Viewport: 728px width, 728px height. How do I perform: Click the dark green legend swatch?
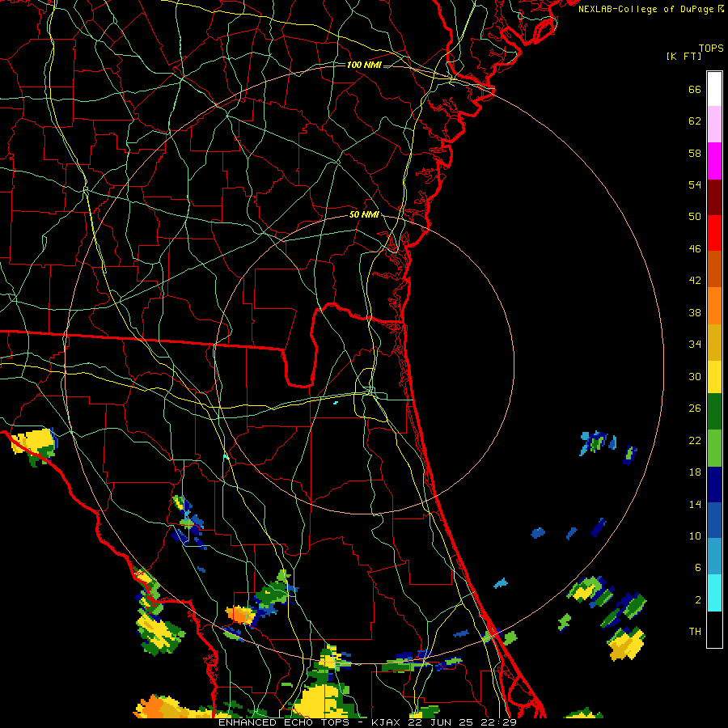(x=714, y=412)
